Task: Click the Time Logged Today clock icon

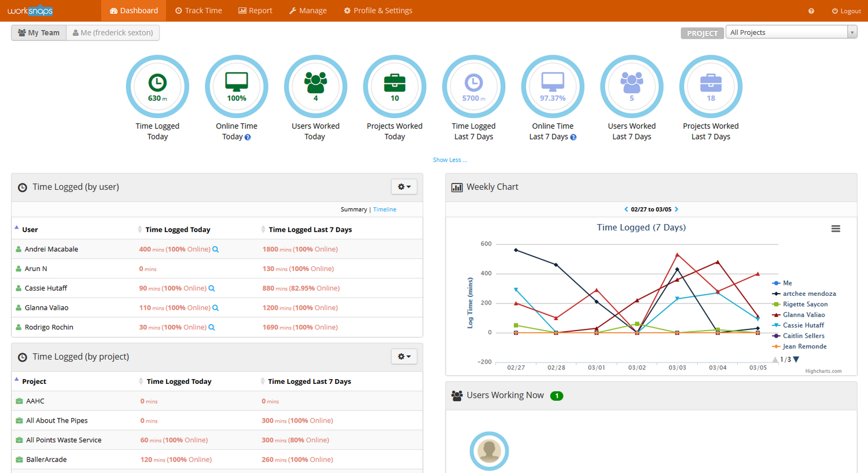Action: coord(157,83)
